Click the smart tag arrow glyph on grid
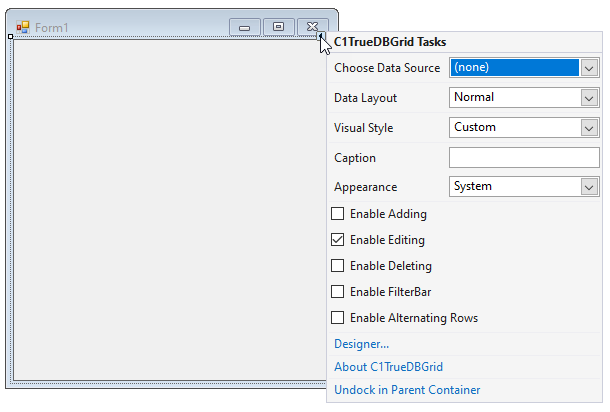 (322, 37)
